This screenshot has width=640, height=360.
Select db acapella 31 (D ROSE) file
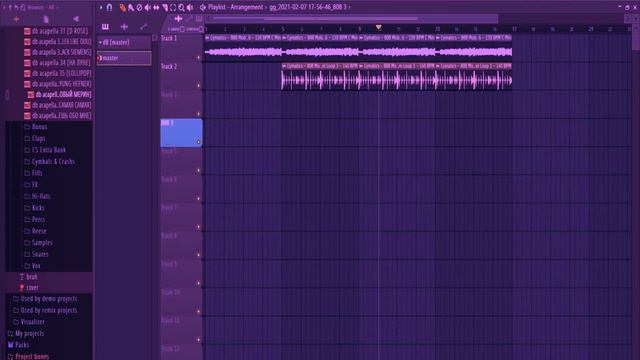(x=57, y=31)
